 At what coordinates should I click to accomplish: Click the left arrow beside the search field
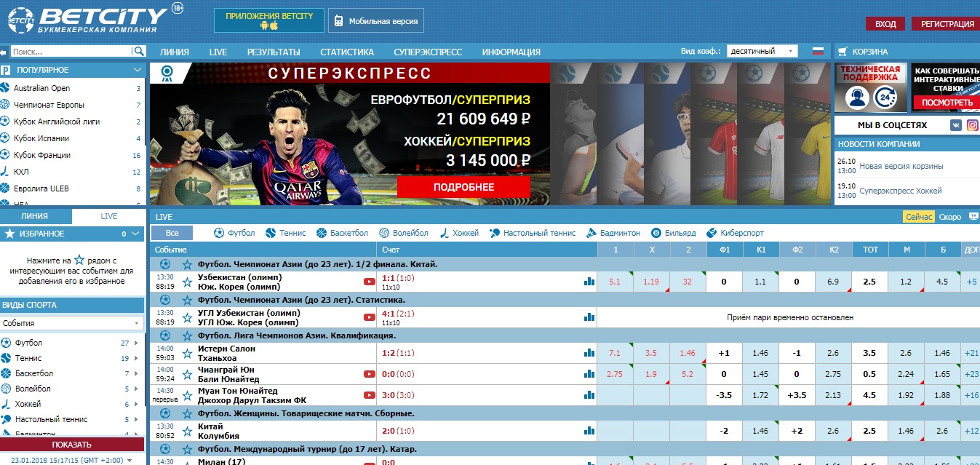(4, 52)
